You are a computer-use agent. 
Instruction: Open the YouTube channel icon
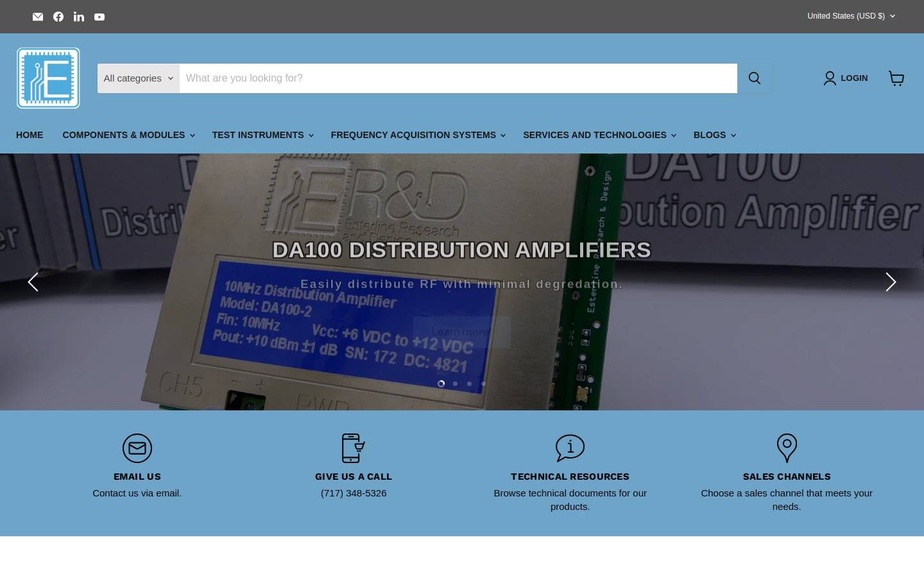click(99, 17)
